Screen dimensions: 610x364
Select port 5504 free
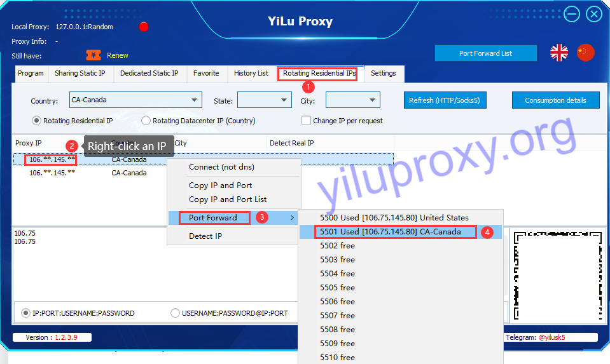coord(401,274)
